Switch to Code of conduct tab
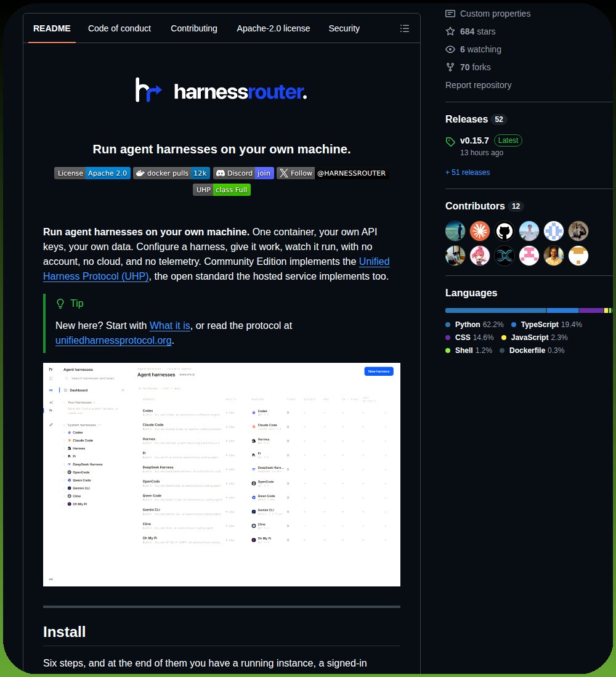This screenshot has width=616, height=677. click(x=120, y=28)
